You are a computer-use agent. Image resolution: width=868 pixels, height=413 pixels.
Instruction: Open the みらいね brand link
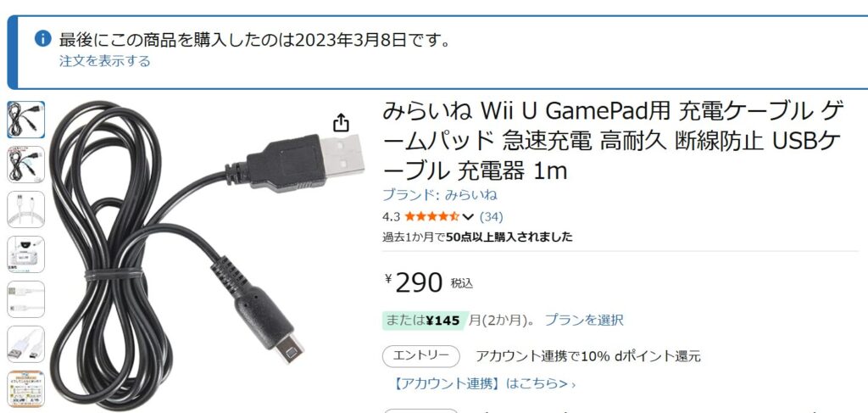pos(440,195)
